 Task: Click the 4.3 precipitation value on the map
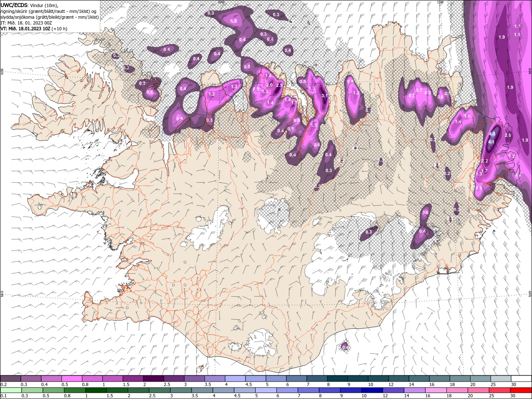coord(493,134)
